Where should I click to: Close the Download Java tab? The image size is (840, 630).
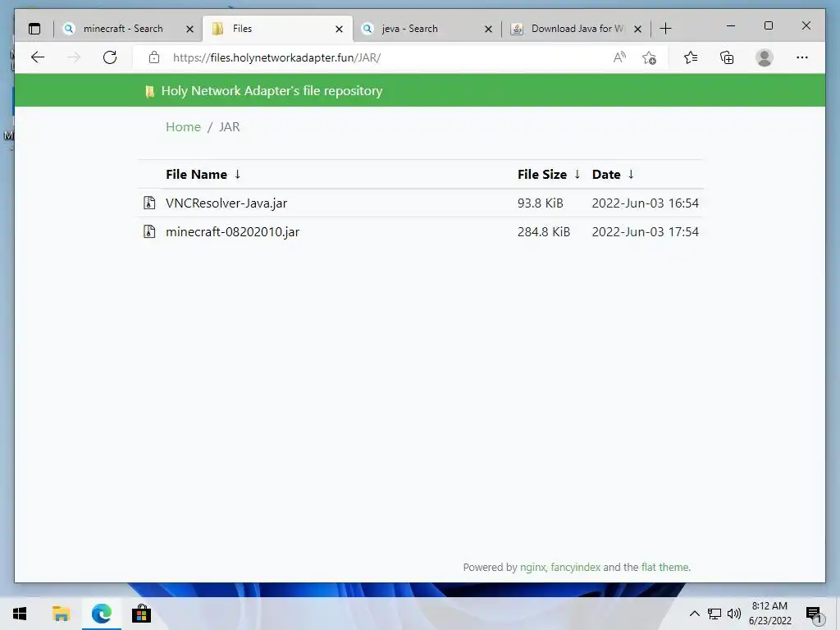click(x=637, y=29)
